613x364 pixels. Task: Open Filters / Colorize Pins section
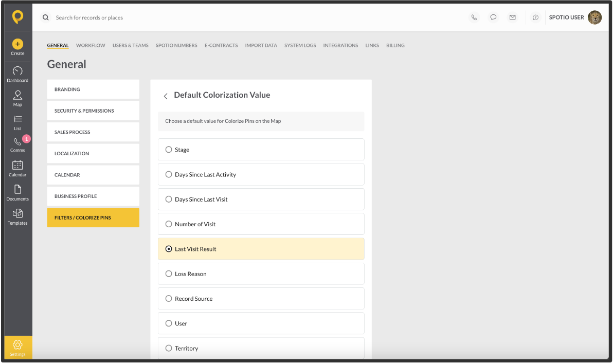pyautogui.click(x=94, y=218)
